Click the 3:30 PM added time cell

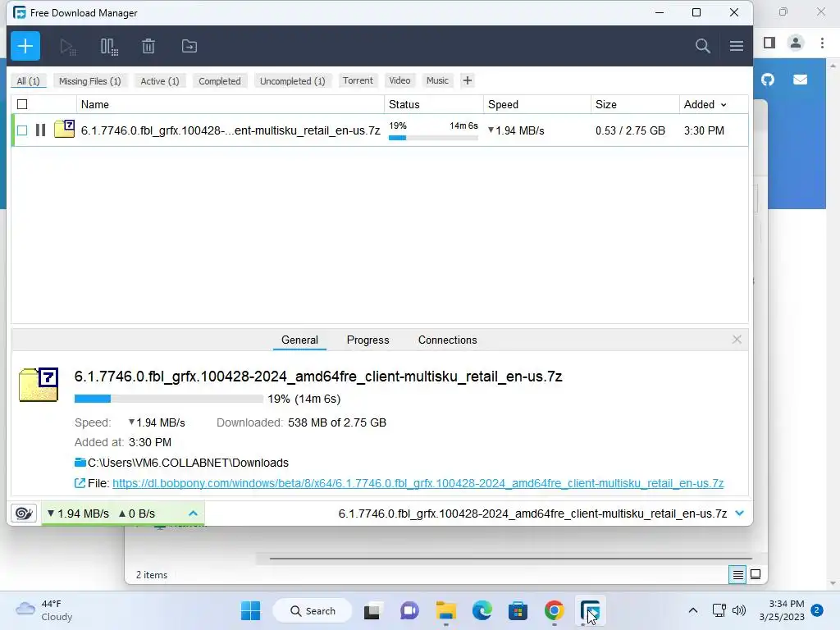point(704,130)
